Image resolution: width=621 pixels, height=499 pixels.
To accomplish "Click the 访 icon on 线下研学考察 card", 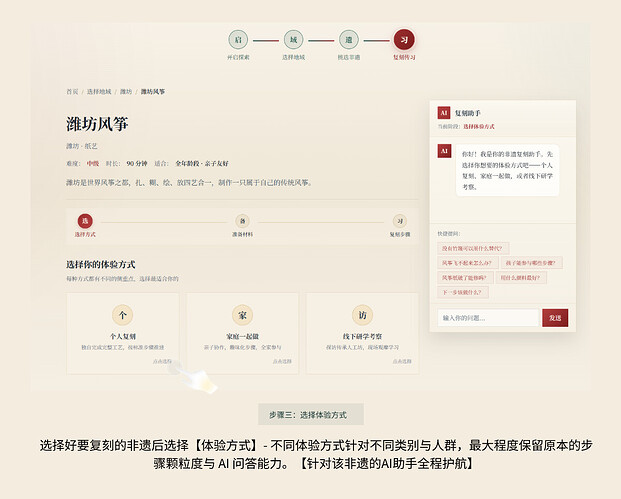I will click(x=362, y=315).
